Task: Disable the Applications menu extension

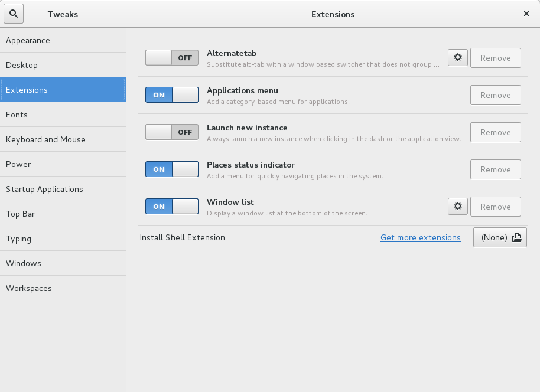Action: [172, 94]
